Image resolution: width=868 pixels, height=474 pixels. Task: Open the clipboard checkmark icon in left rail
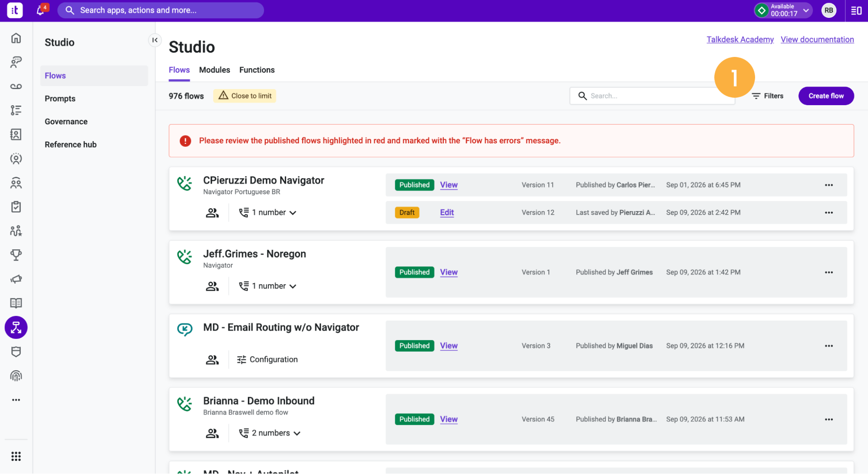click(16, 207)
